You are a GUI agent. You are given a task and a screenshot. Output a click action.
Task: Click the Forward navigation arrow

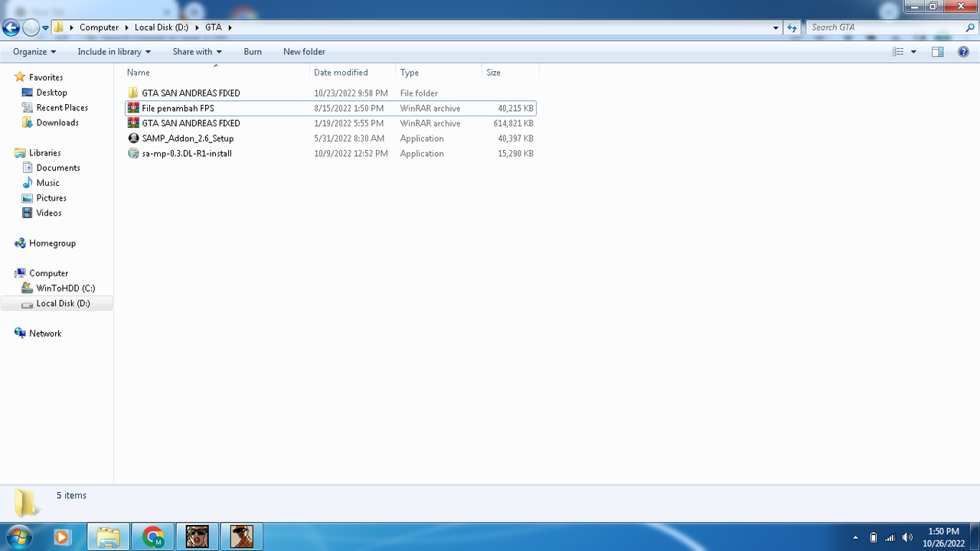(x=31, y=28)
